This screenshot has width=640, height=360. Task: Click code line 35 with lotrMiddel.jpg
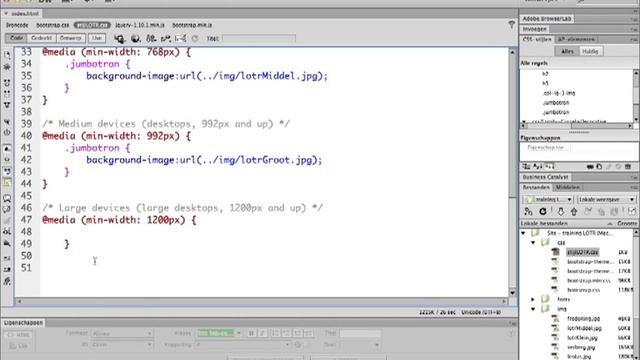pos(207,76)
